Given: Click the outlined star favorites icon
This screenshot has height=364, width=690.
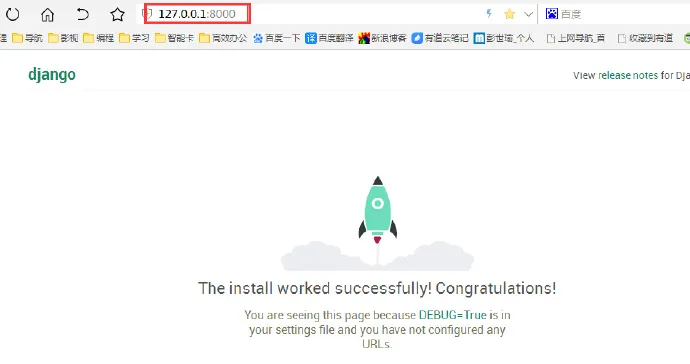Looking at the screenshot, I should [117, 14].
